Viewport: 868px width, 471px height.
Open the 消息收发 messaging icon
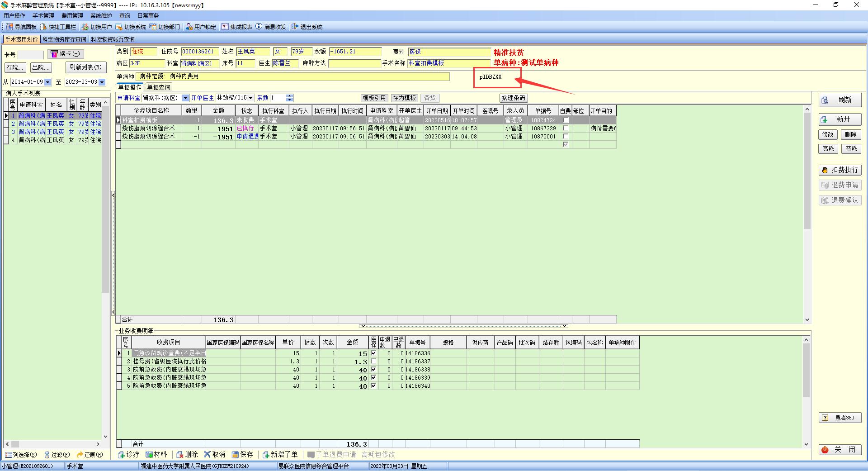click(259, 27)
